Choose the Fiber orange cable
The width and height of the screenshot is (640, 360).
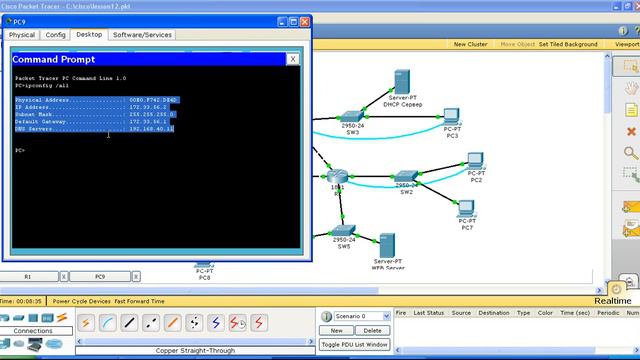(173, 323)
